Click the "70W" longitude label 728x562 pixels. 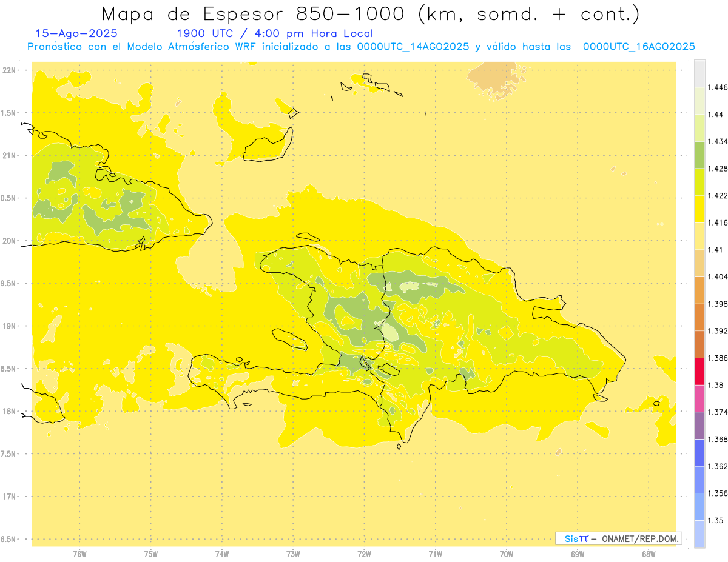tap(507, 554)
